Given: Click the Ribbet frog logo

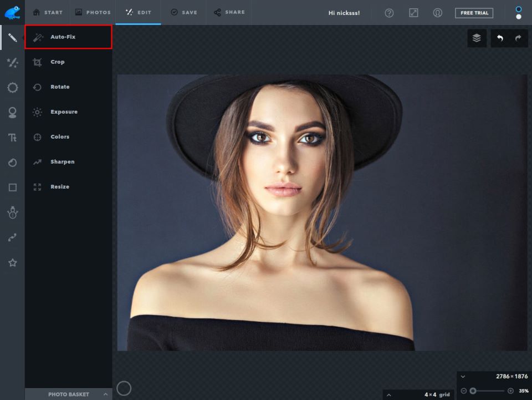Looking at the screenshot, I should point(12,12).
